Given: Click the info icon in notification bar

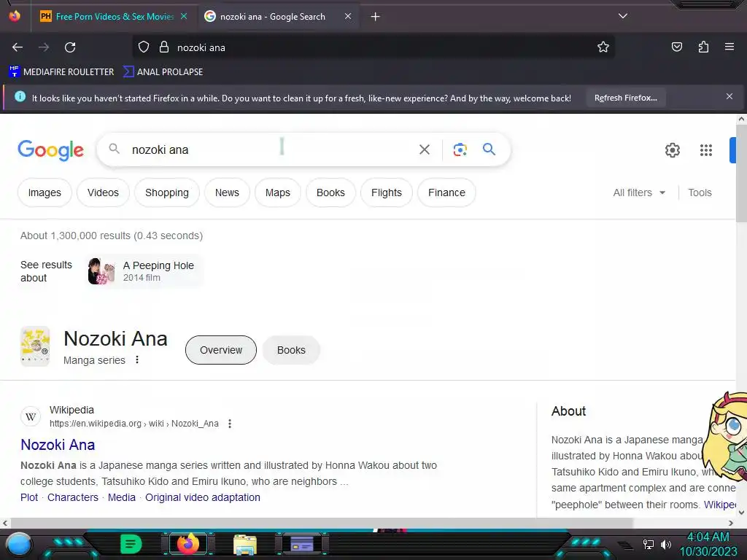Looking at the screenshot, I should (x=20, y=97).
